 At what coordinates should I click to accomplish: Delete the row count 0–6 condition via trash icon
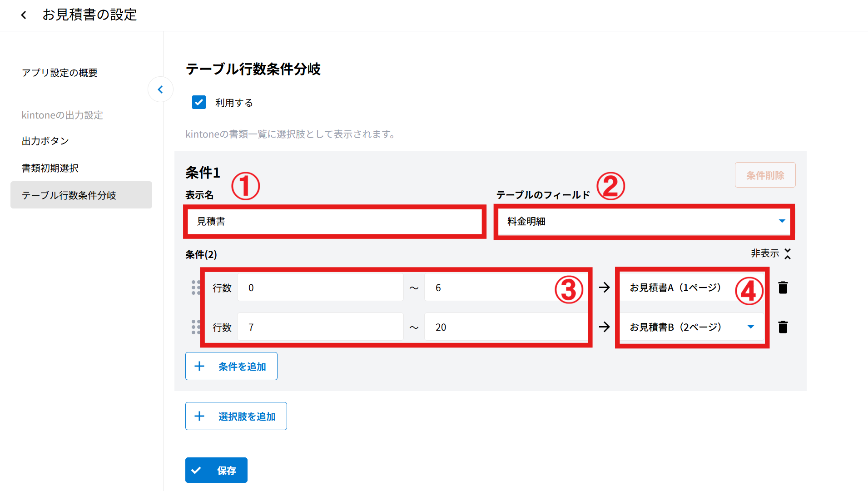(x=783, y=288)
